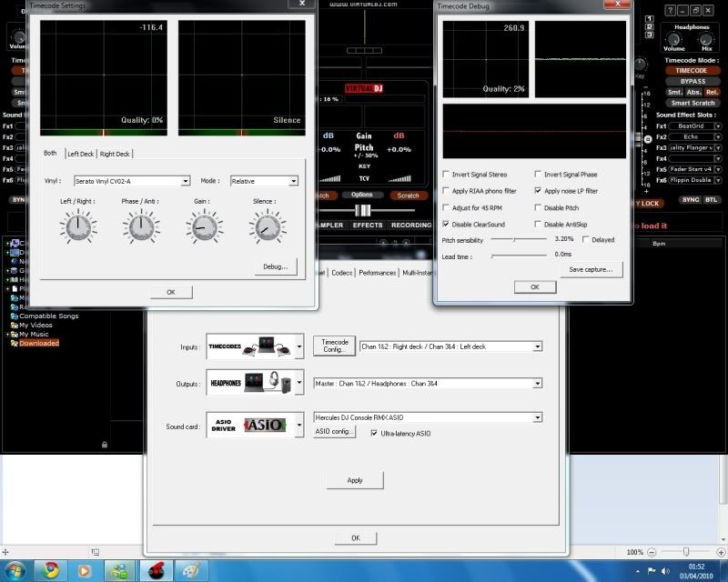Open the EFFECTS panel tab
The image size is (728, 582).
(368, 226)
